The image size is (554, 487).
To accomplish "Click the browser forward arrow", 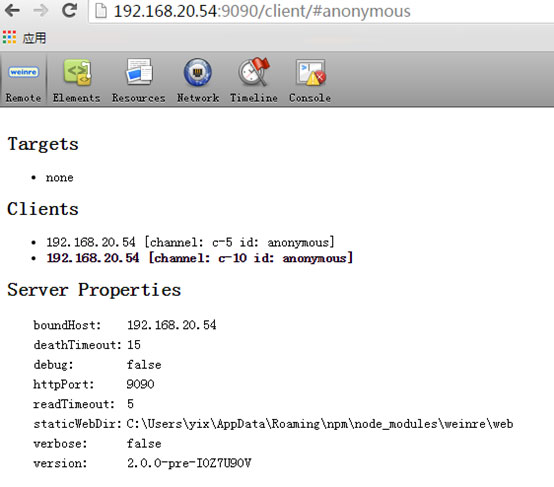I will tap(41, 11).
